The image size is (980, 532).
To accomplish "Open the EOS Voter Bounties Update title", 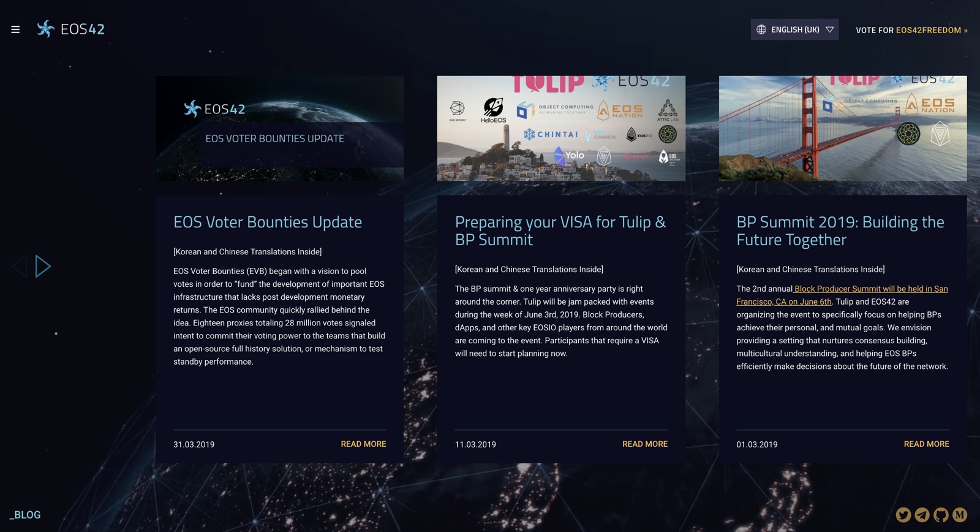I will [x=268, y=222].
